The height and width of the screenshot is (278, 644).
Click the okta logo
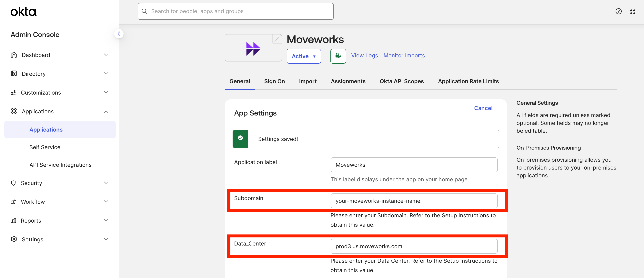24,12
